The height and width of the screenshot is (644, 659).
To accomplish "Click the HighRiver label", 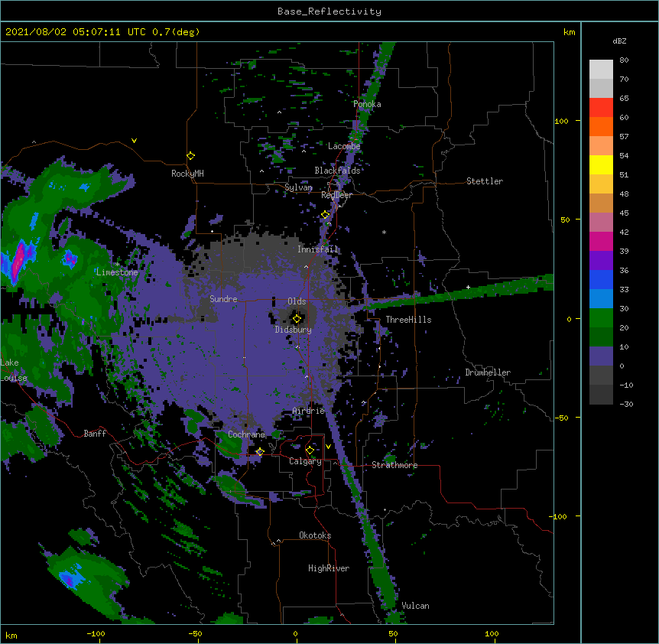I will click(x=329, y=568).
